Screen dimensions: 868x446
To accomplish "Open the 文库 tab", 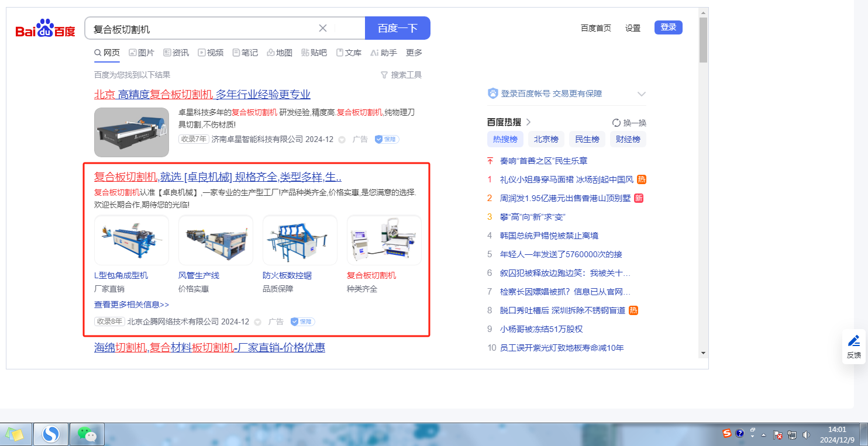I will click(x=349, y=53).
